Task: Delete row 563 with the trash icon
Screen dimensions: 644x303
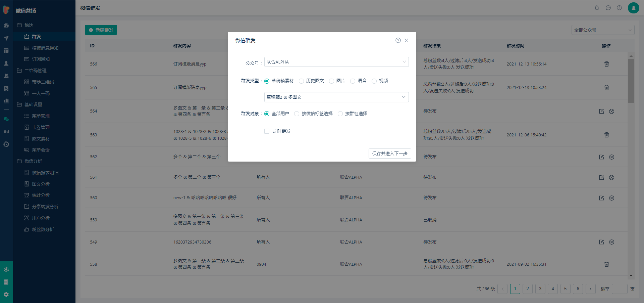Action: pyautogui.click(x=606, y=135)
